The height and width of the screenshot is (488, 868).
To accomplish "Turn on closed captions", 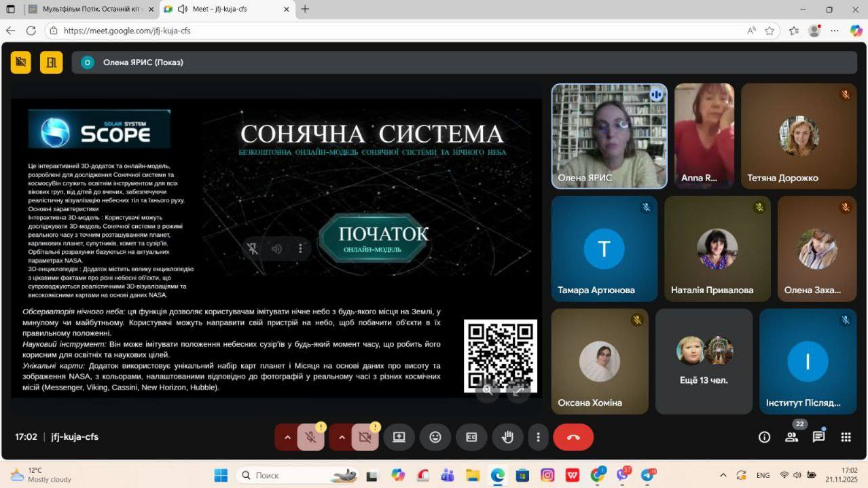I will [x=471, y=438].
